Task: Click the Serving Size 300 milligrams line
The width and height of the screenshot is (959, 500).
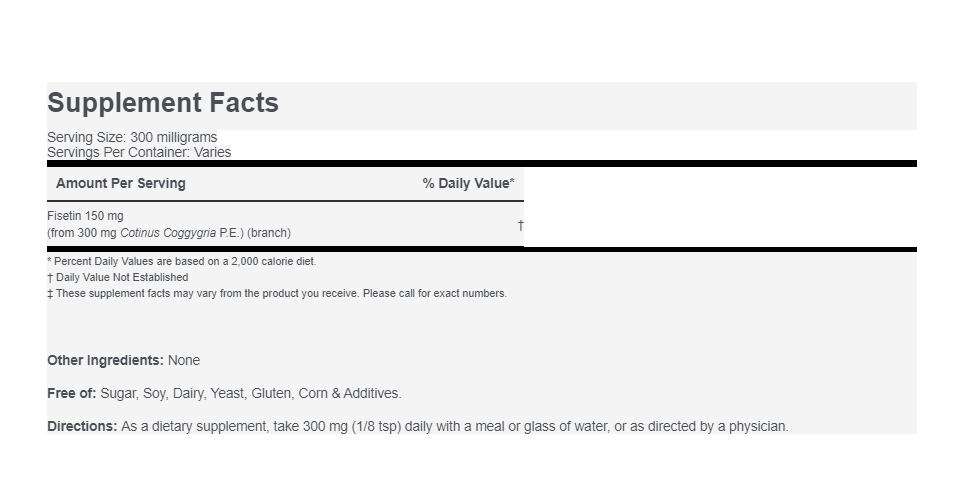Action: (x=132, y=137)
